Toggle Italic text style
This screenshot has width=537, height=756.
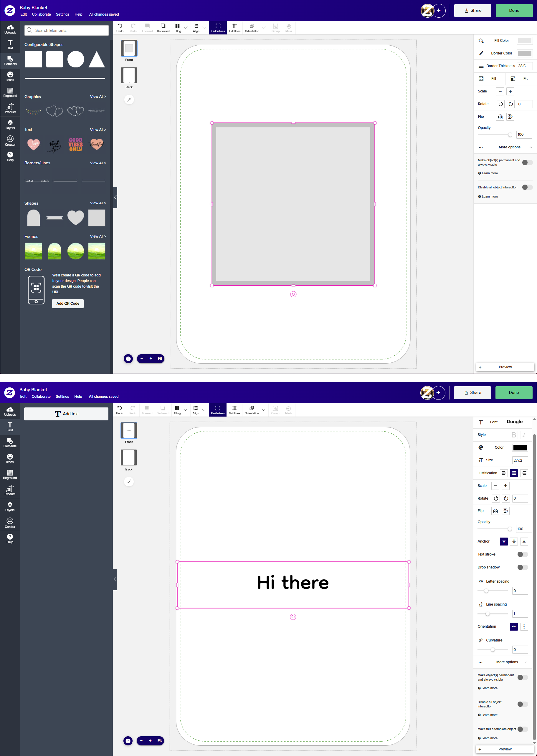tap(524, 435)
